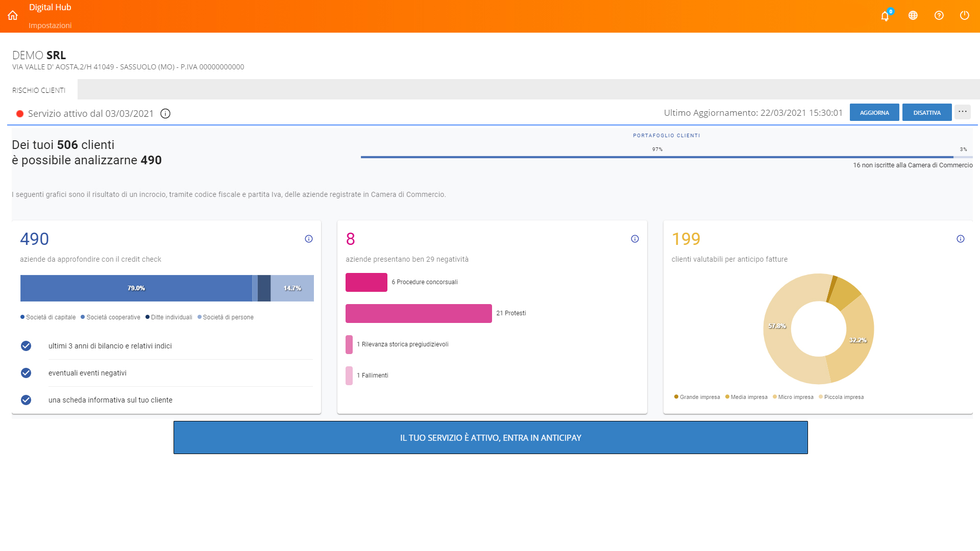Expand the three-dots more options menu
The height and width of the screenshot is (551, 980).
coord(963,112)
